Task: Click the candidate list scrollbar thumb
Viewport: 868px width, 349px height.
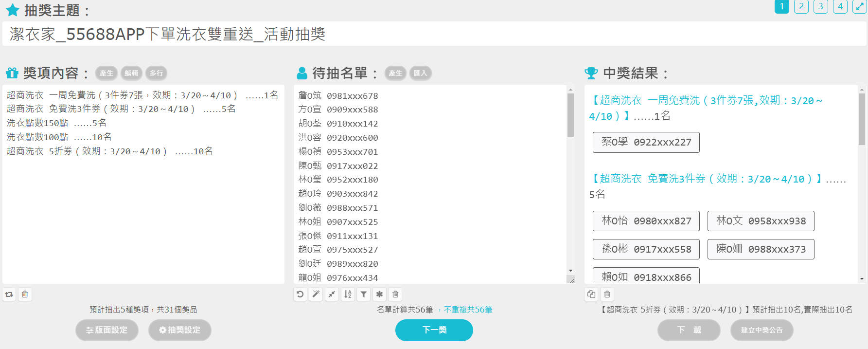Action: point(570,115)
